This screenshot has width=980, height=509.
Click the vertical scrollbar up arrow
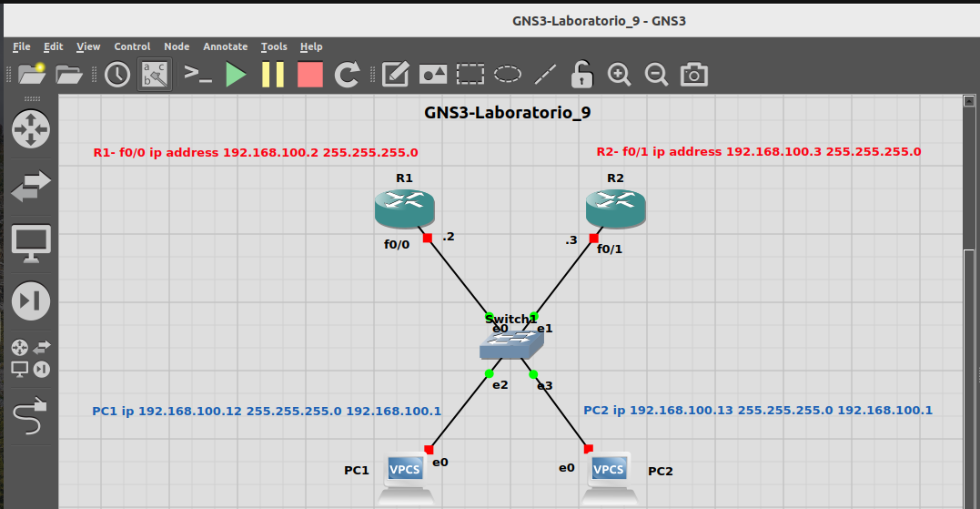[969, 101]
